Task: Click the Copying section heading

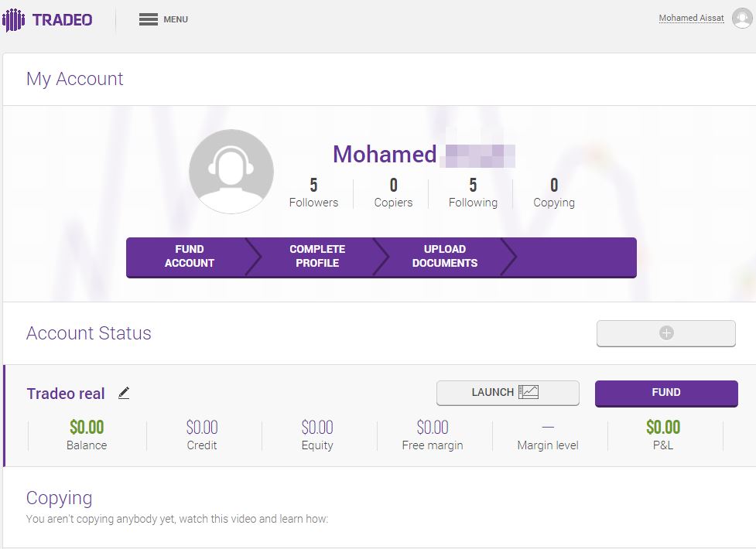Action: click(x=59, y=499)
